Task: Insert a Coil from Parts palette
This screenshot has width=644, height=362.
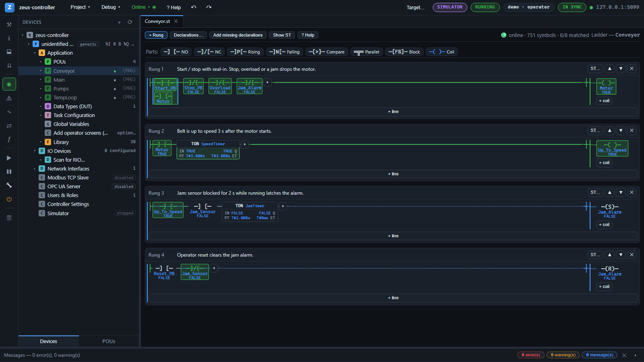Action: [x=442, y=52]
